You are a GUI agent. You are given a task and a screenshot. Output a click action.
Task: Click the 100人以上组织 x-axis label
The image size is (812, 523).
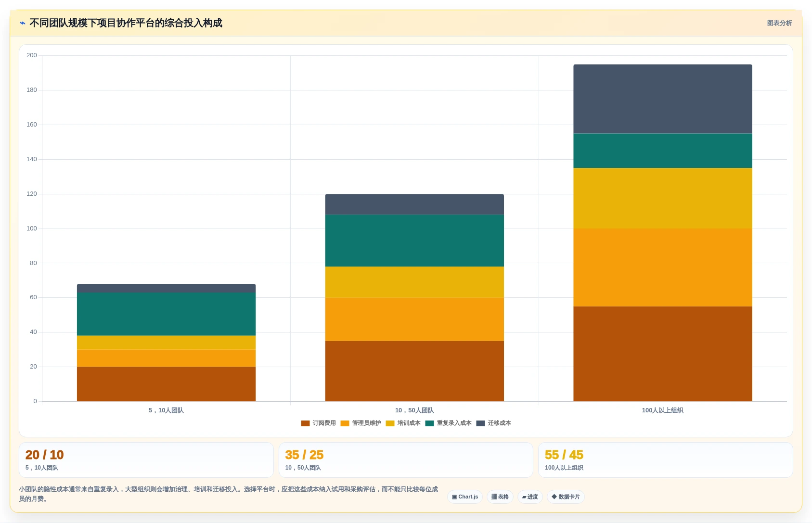tap(663, 410)
